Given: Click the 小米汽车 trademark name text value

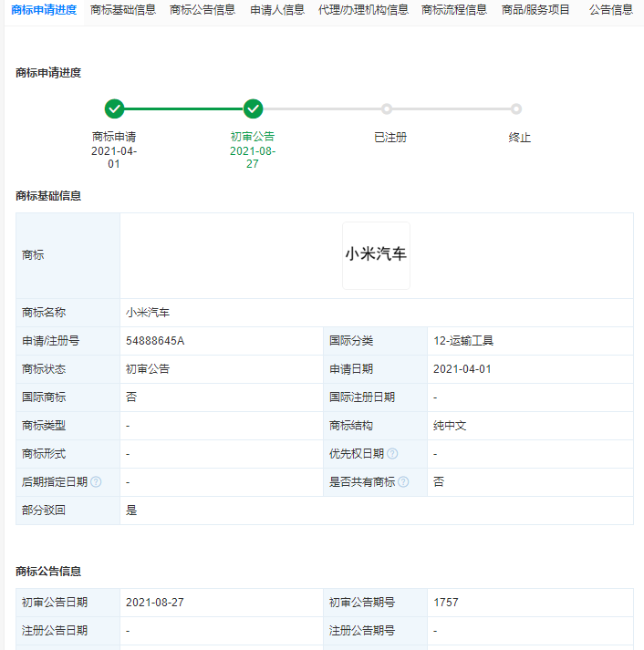Looking at the screenshot, I should 148,312.
